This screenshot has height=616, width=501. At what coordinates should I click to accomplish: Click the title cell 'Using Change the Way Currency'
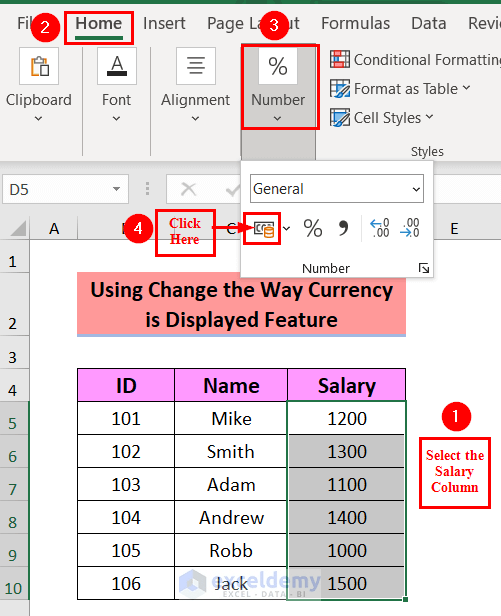click(241, 304)
